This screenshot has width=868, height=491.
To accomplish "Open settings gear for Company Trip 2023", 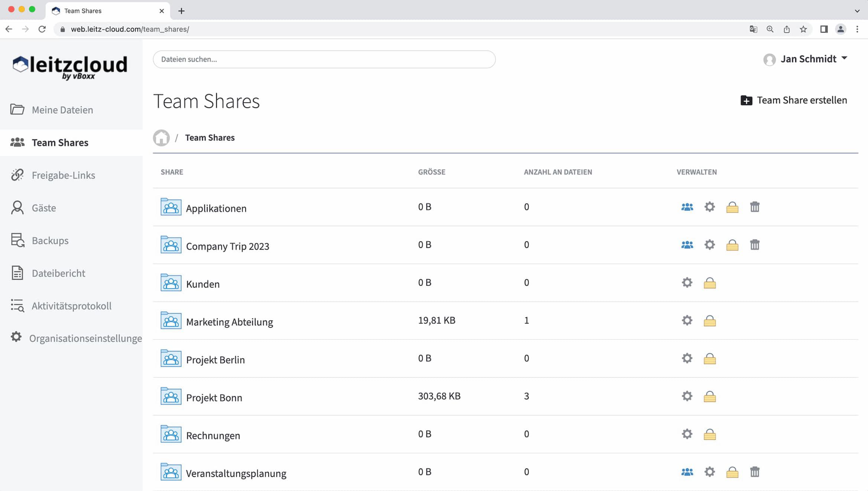I will 709,245.
